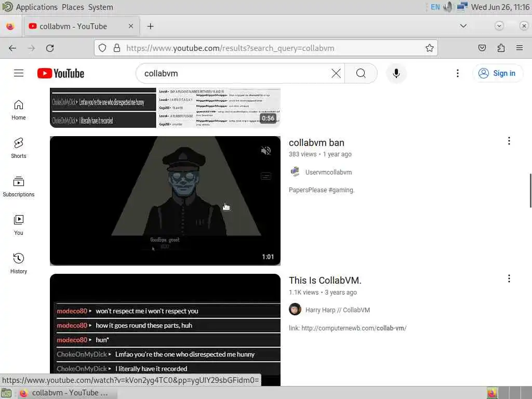Open Firefox extensions menu
Screen dimensions: 532x399
[x=501, y=48]
